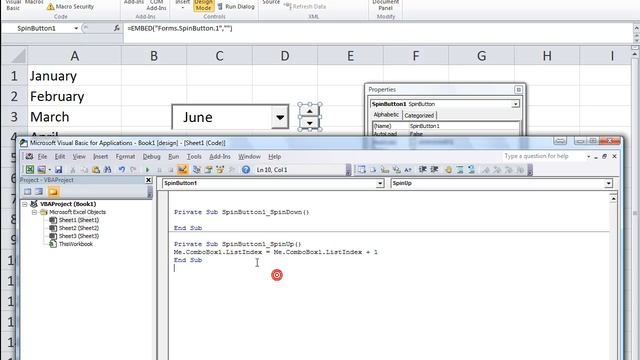Click View Code icon in Project pane
Screen dimensions: 640x360
pos(27,191)
